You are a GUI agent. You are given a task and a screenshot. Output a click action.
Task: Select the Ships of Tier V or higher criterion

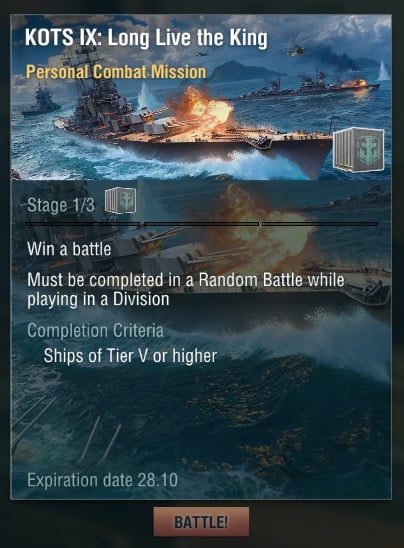130,356
